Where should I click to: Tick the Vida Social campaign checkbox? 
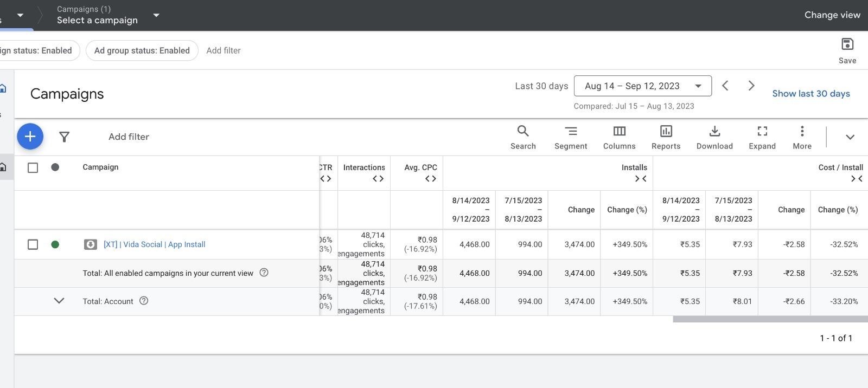point(33,244)
